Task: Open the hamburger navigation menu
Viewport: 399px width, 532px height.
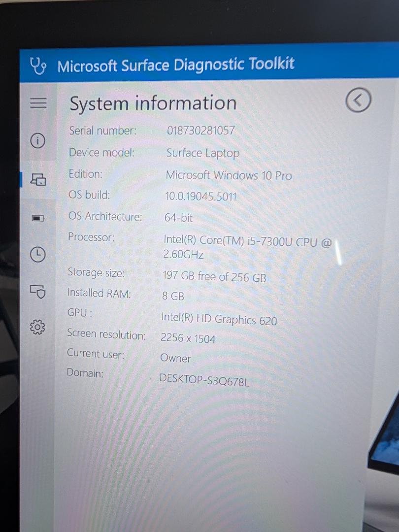Action: pyautogui.click(x=38, y=102)
